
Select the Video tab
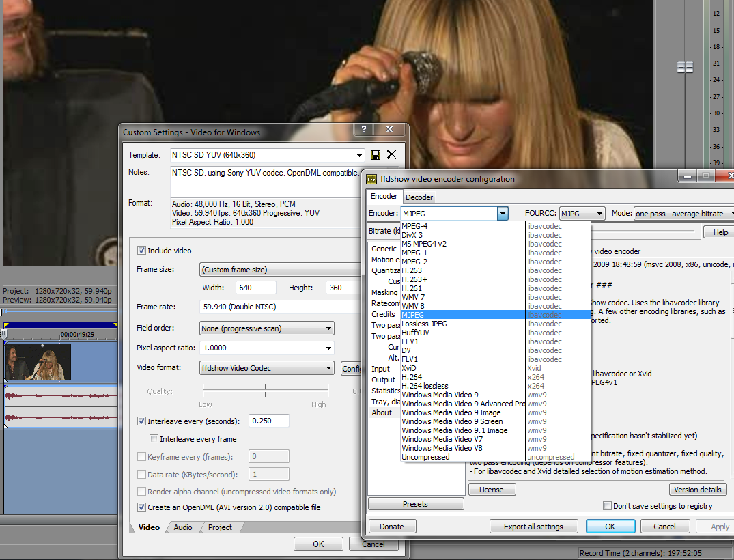click(x=149, y=527)
